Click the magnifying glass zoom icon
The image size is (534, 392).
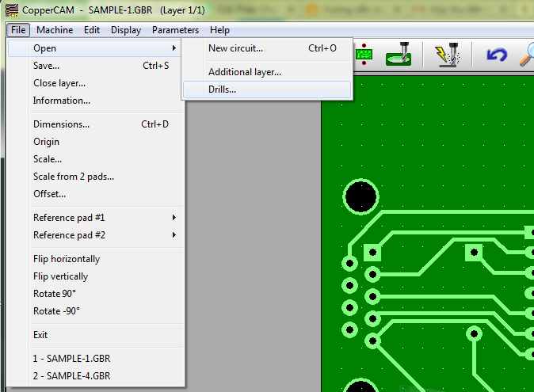click(x=527, y=55)
